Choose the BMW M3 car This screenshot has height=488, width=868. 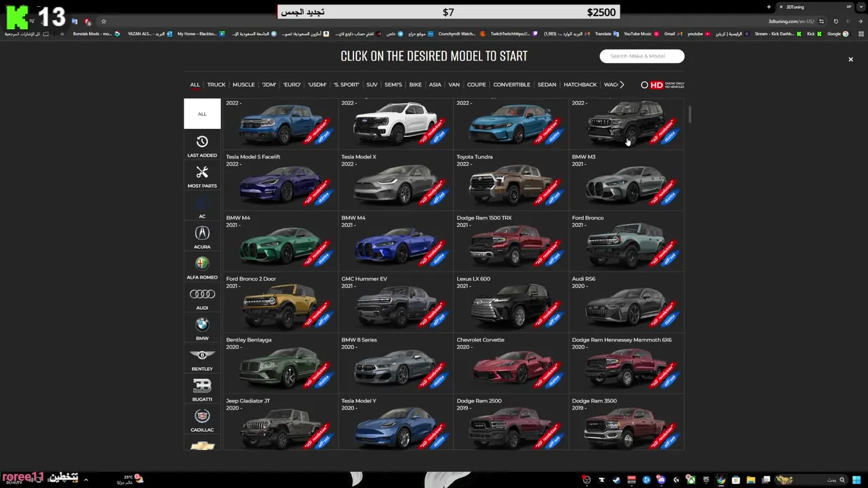627,180
